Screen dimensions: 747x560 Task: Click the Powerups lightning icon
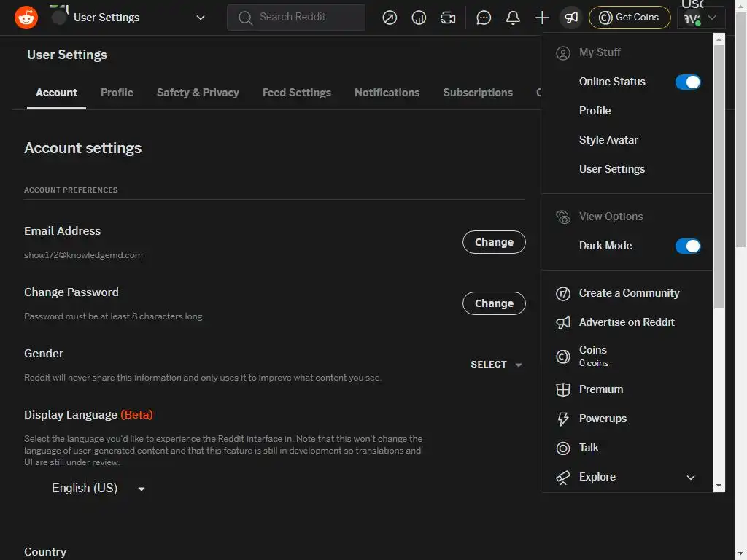pyautogui.click(x=562, y=419)
